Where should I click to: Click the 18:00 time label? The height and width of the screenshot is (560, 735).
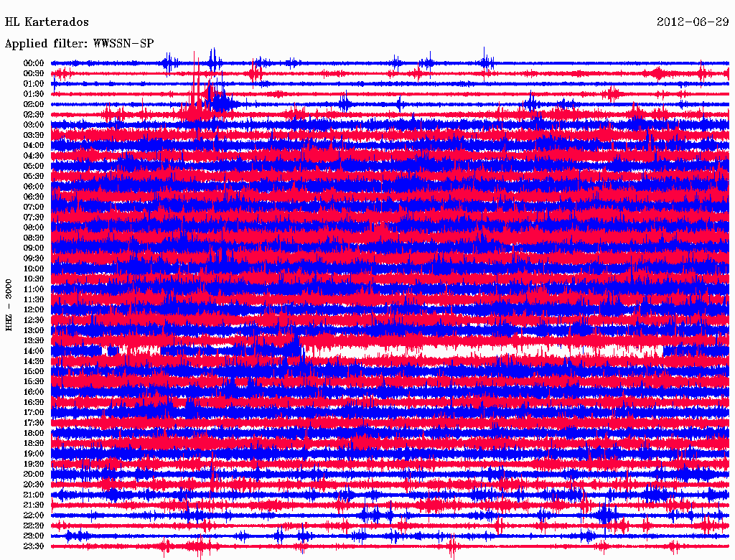click(x=34, y=434)
